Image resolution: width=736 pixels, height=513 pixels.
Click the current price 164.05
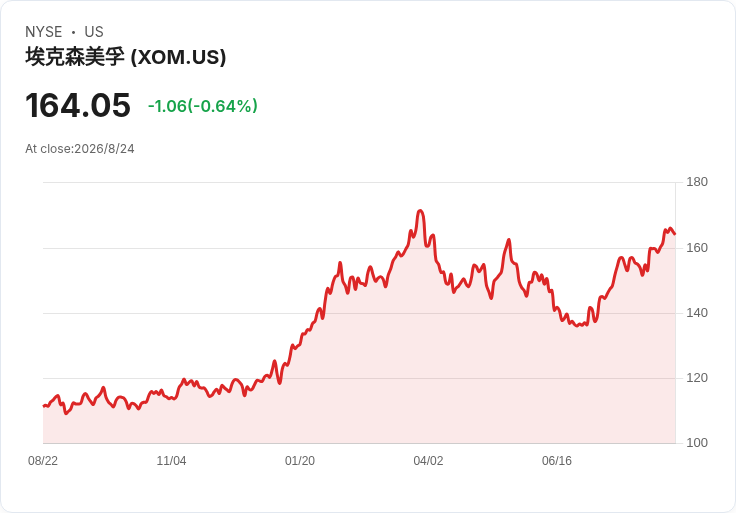(x=78, y=105)
